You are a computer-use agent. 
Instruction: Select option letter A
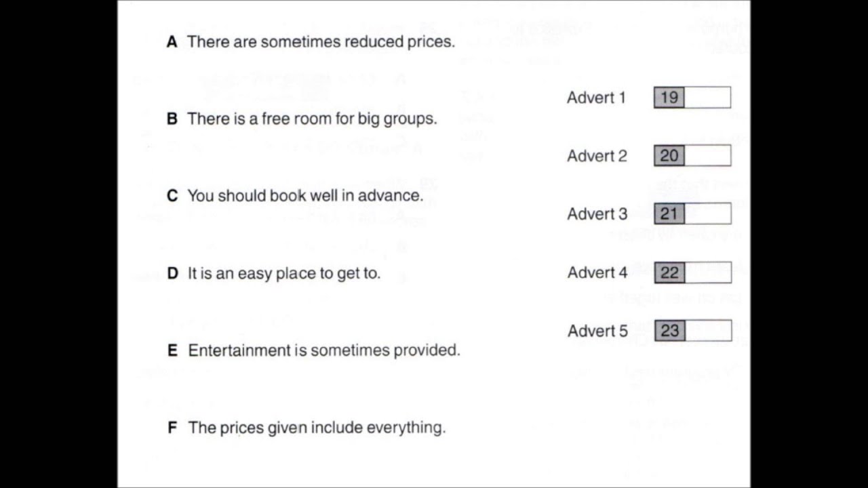click(172, 42)
